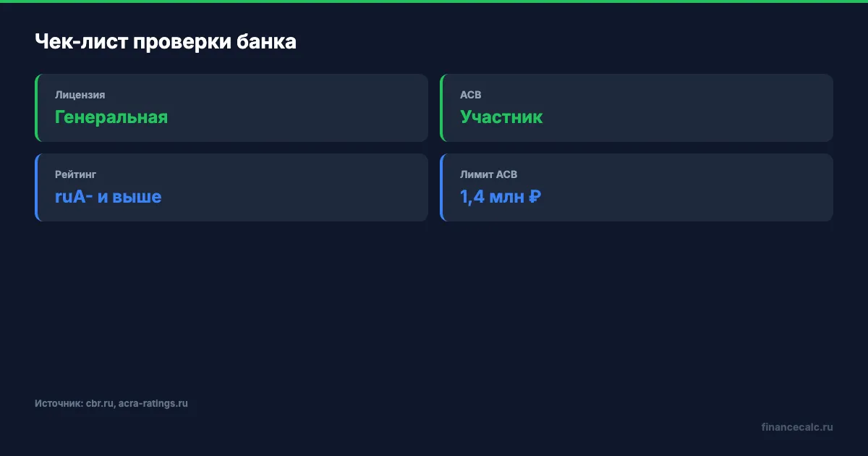
Task: Click the green "Участник" value
Action: (x=501, y=117)
